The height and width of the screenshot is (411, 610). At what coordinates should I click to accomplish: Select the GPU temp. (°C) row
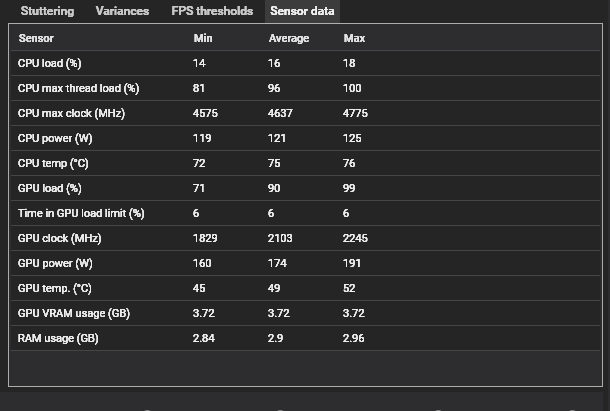(x=305, y=288)
